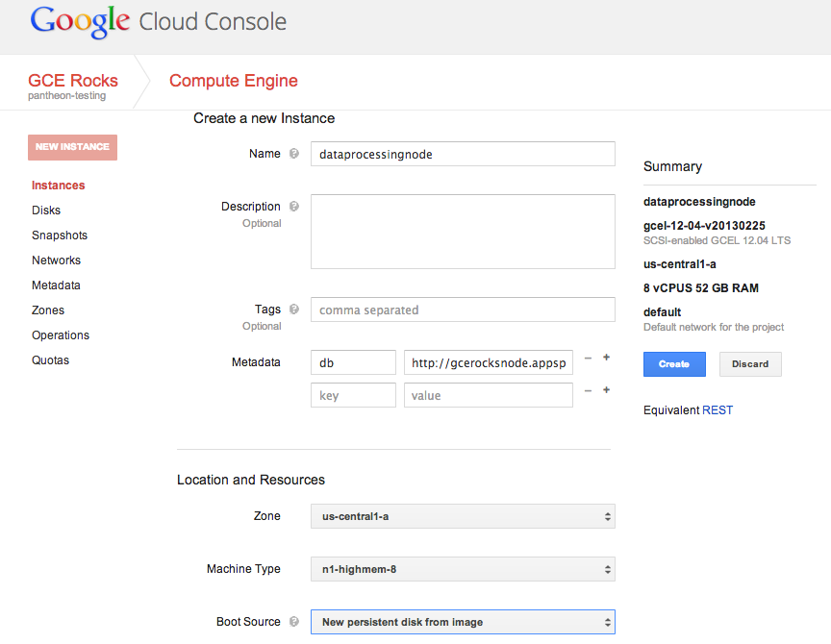The image size is (831, 644).
Task: Create the dataprocessingnode instance
Action: pyautogui.click(x=673, y=364)
